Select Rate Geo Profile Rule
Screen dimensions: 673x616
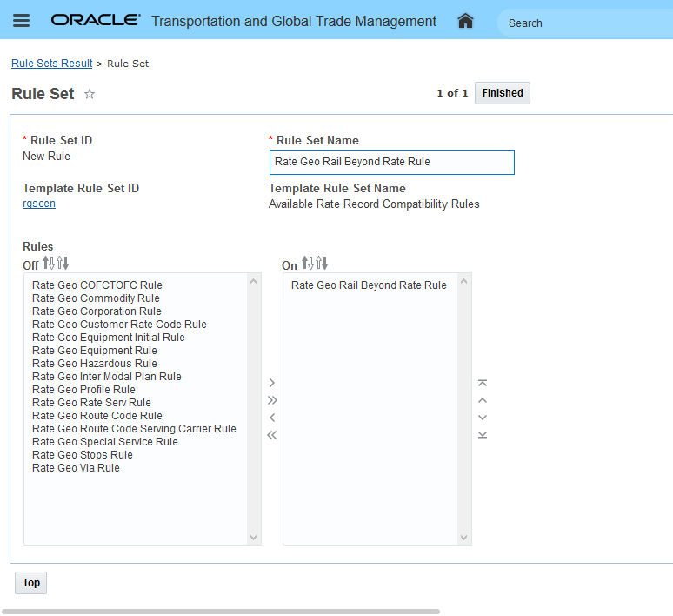pyautogui.click(x=83, y=389)
